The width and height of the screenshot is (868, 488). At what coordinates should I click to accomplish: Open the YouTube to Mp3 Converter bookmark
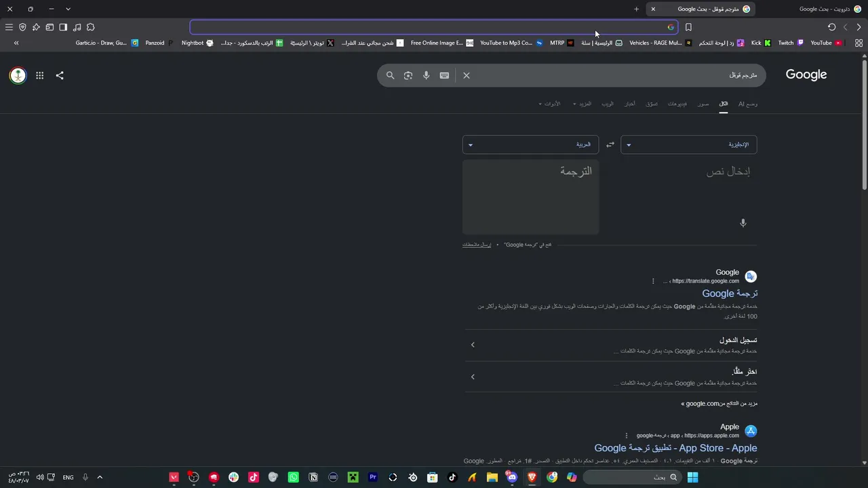[511, 43]
